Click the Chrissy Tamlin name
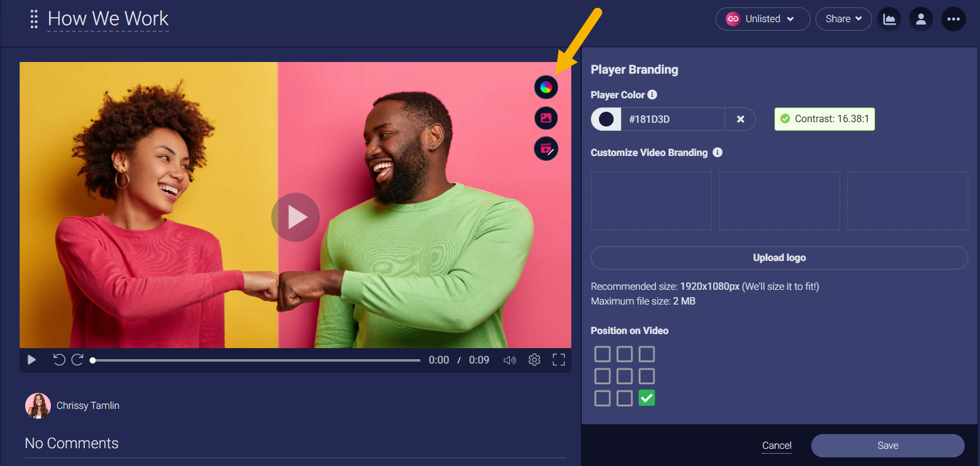The image size is (980, 466). [88, 406]
